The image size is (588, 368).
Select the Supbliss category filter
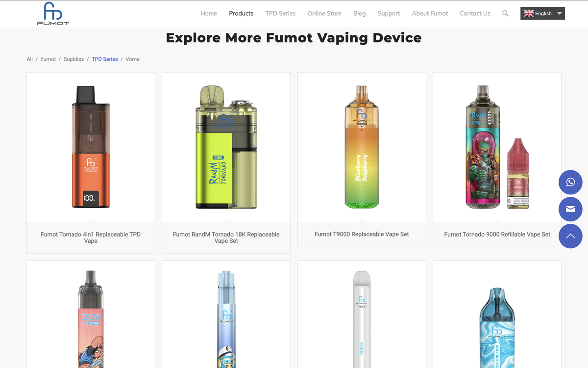tap(73, 59)
